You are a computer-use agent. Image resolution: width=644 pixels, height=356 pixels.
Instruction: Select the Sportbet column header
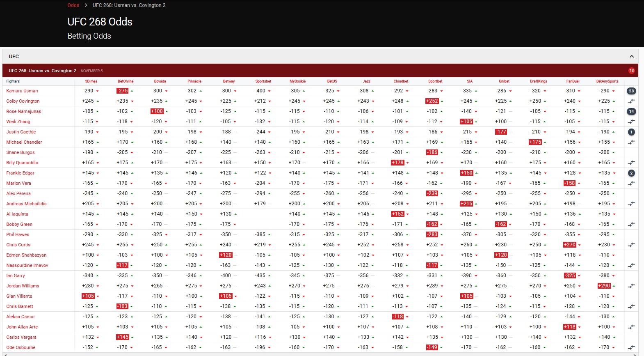[x=436, y=81]
